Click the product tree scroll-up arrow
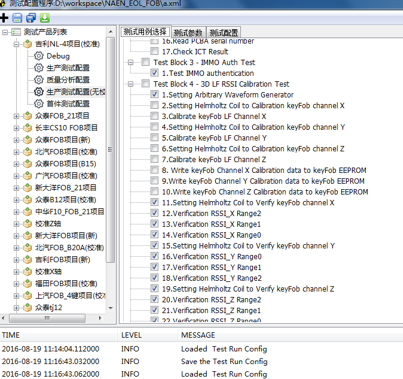 point(111,32)
